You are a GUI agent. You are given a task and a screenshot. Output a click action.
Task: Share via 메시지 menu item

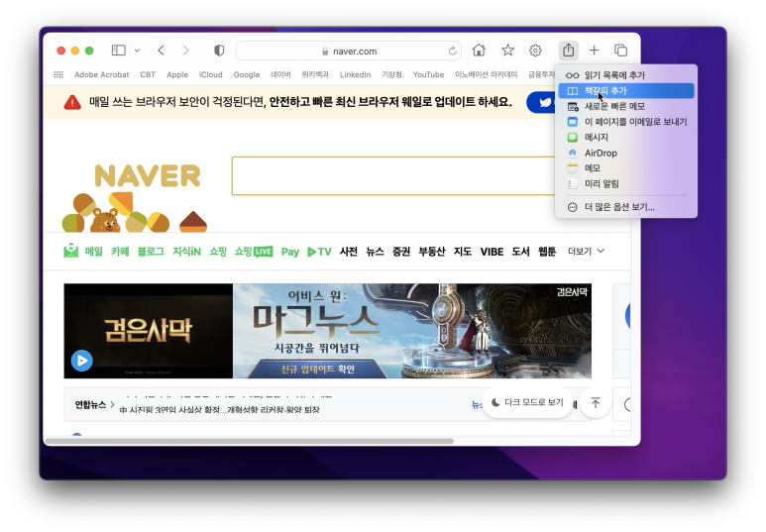pos(626,138)
